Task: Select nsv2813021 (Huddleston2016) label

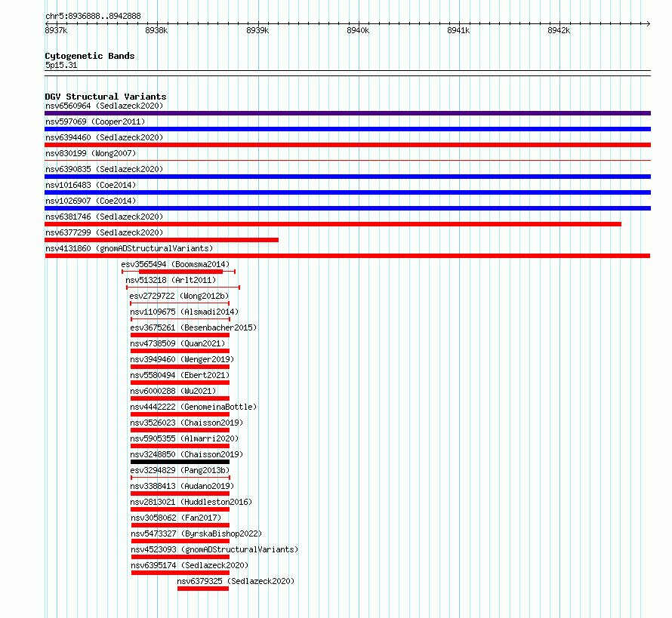Action: coord(191,502)
